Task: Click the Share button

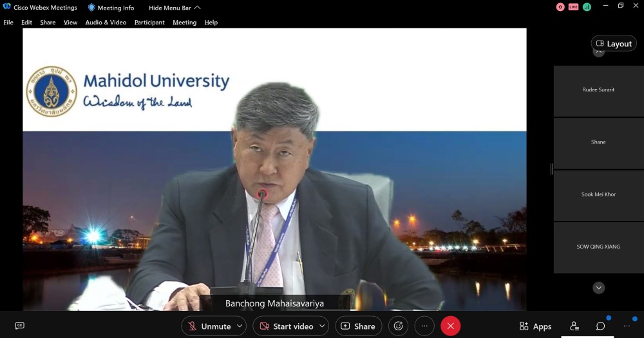Action: pos(358,326)
